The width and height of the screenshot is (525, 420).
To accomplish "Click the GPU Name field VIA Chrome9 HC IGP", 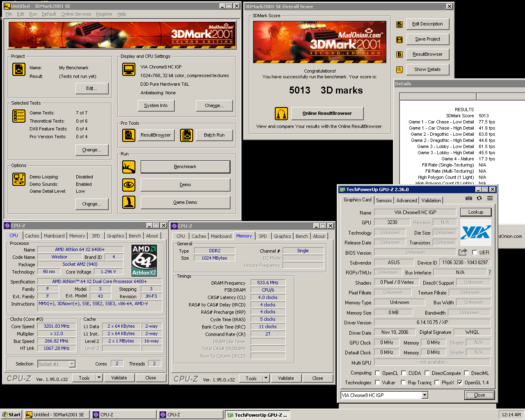I will (415, 212).
